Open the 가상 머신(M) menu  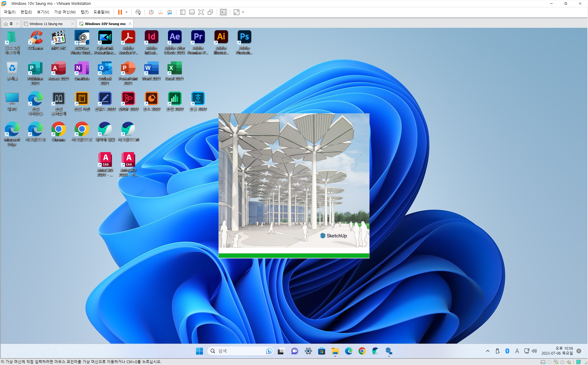point(65,12)
